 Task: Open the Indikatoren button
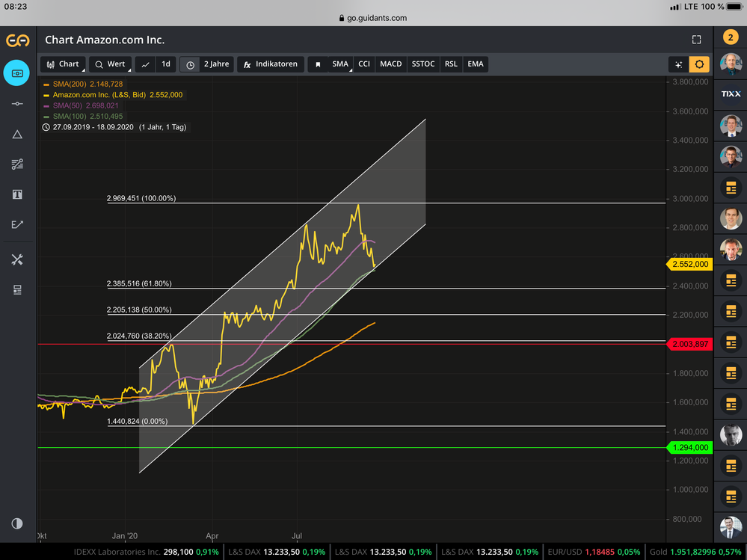point(270,64)
